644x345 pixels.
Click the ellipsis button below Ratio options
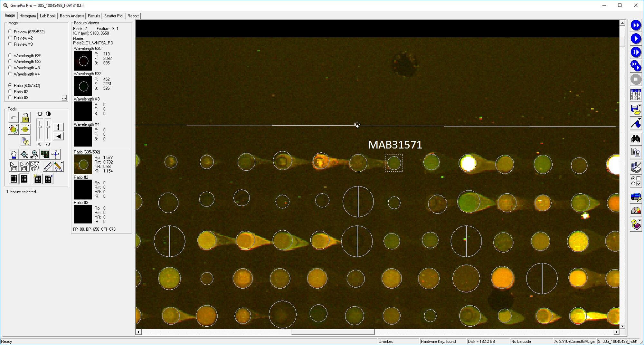click(x=64, y=98)
